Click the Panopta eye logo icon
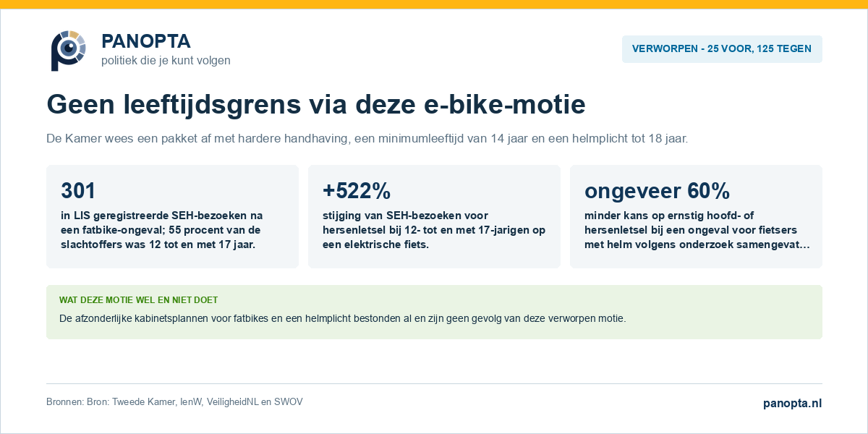Screen dimensions: 868x434 [69, 51]
